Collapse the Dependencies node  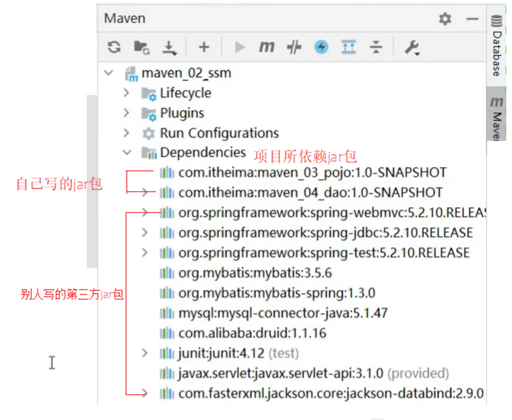click(x=127, y=153)
